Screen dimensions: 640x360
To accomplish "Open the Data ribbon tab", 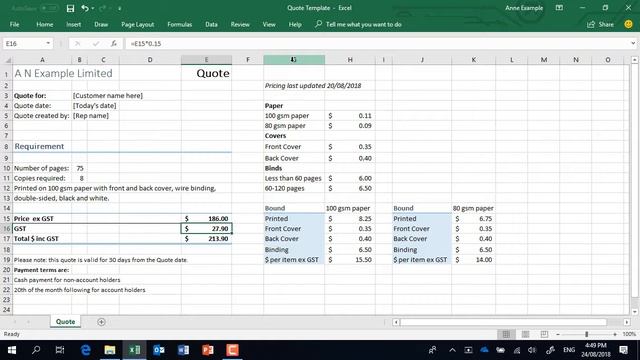I will pyautogui.click(x=211, y=24).
